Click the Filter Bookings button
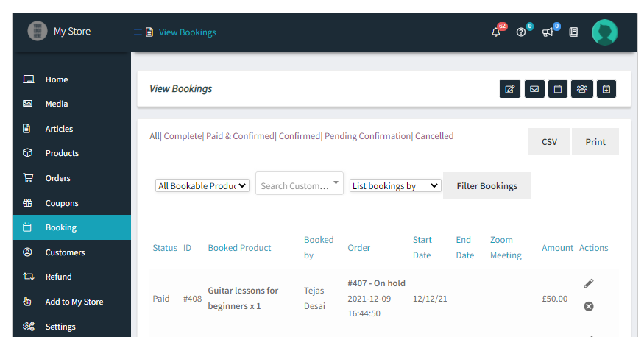The width and height of the screenshot is (644, 337). pyautogui.click(x=486, y=186)
